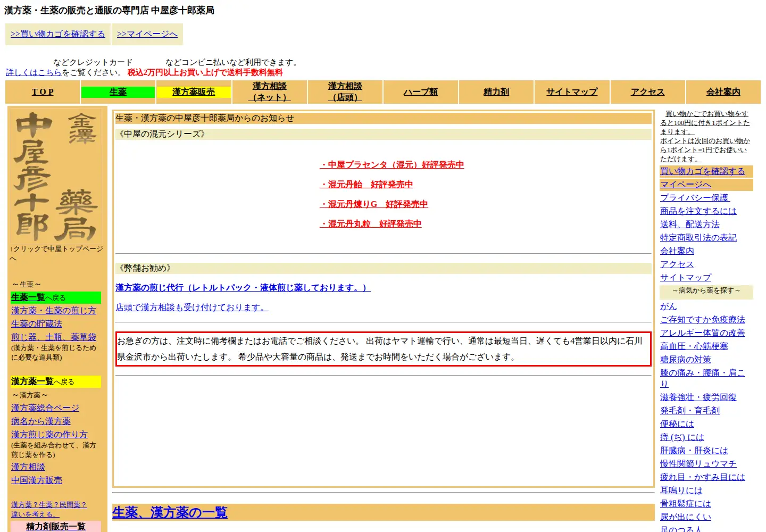The height and width of the screenshot is (532, 766).
Task: Open 漢方薬・生薬の煎じ方 sidebar link
Action: coord(54,311)
